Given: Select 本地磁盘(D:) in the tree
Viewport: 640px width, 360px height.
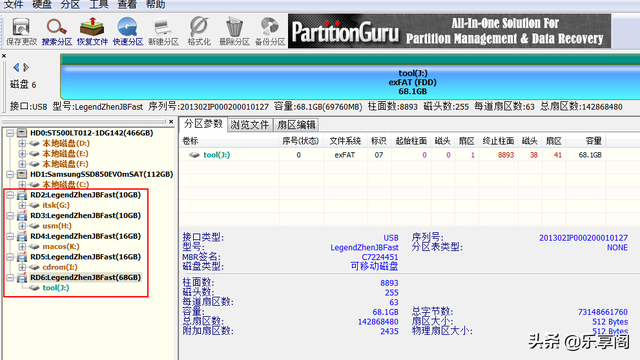Looking at the screenshot, I should pyautogui.click(x=66, y=143).
